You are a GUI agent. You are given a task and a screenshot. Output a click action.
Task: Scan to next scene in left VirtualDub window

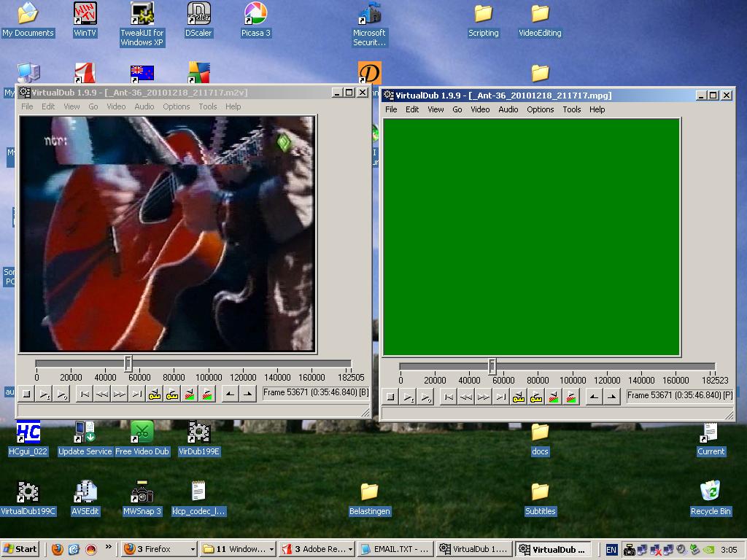208,394
